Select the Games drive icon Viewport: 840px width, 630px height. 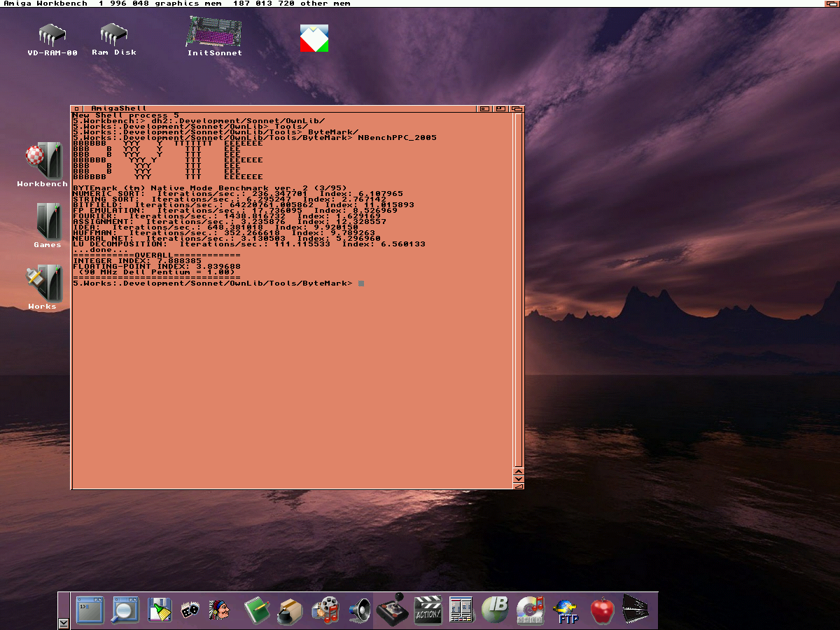pos(48,225)
